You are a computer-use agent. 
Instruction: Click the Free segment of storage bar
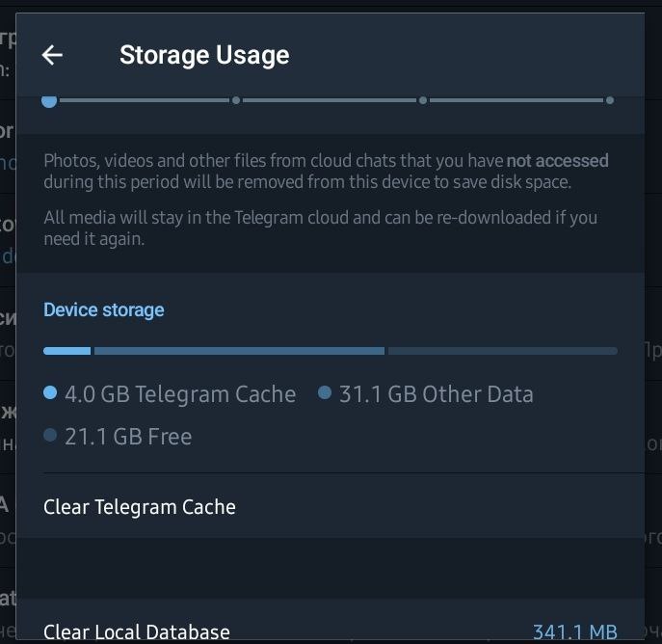coord(501,351)
